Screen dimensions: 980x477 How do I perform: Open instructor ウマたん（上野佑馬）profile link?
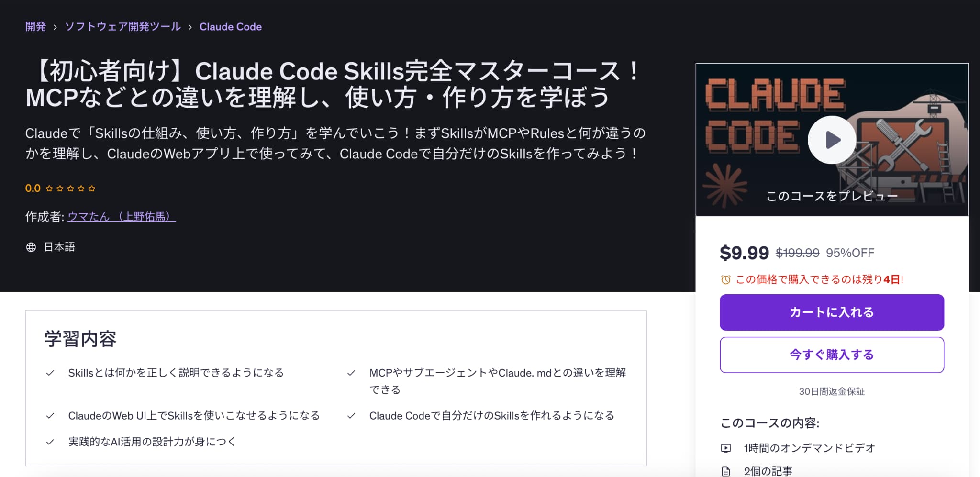[x=122, y=217]
